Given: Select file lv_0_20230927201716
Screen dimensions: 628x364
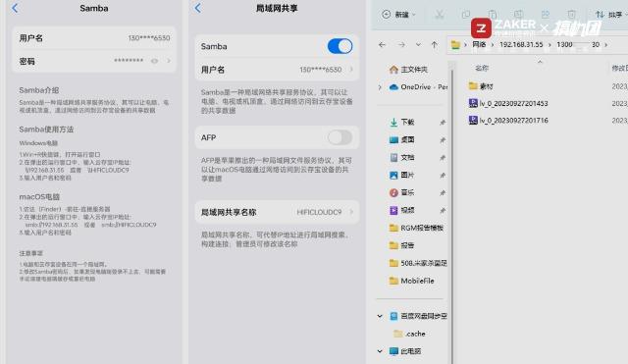Looking at the screenshot, I should pyautogui.click(x=508, y=120).
